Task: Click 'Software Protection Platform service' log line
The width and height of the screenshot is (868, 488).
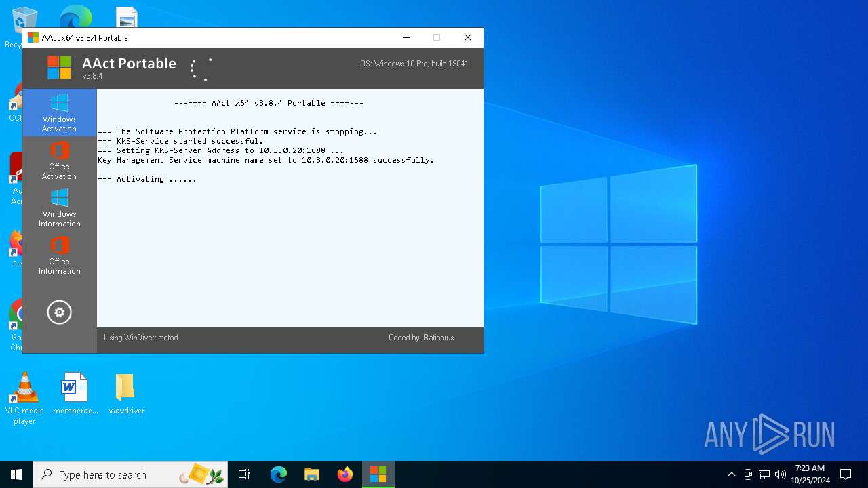Action: pos(237,131)
